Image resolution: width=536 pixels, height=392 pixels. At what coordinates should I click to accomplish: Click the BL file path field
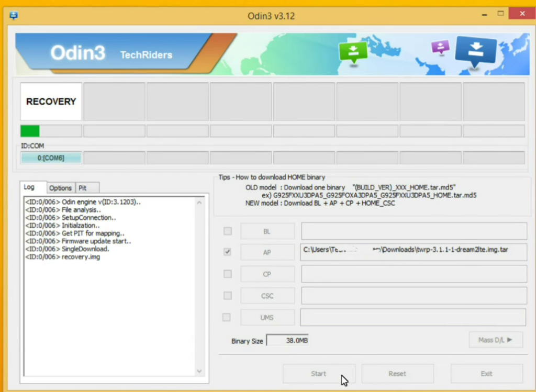[x=414, y=231]
